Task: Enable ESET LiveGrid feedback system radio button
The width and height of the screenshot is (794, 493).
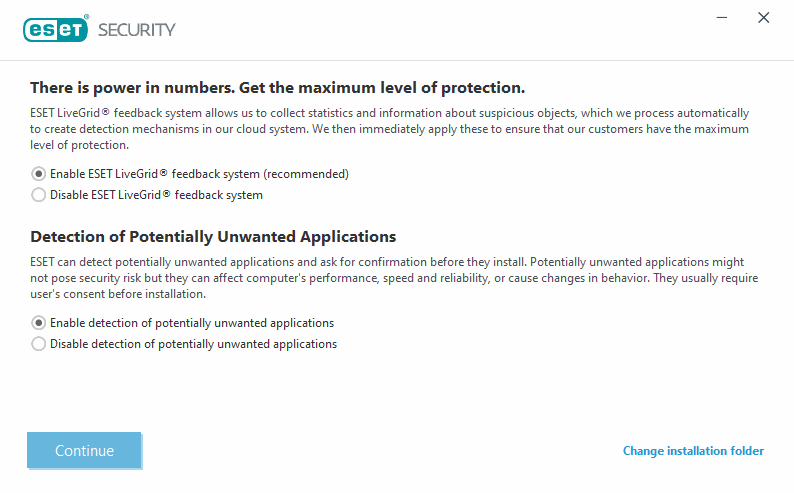Action: [x=39, y=174]
